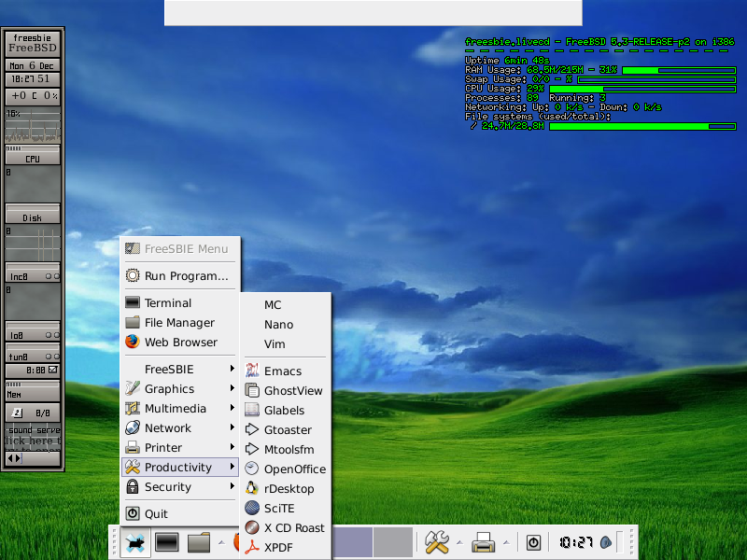Open the drawer arrow next to the folder icon

point(221,542)
